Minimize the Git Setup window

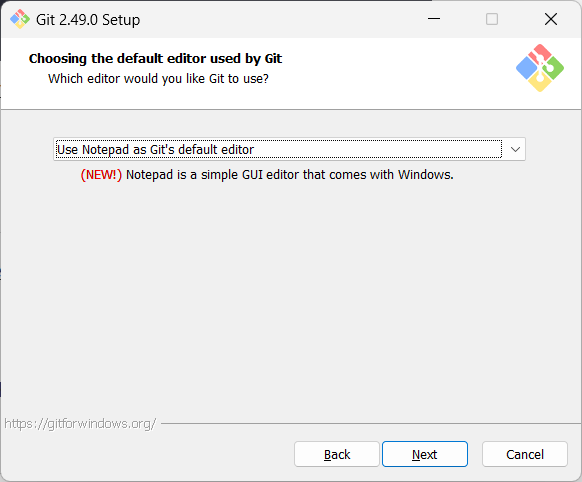point(434,19)
